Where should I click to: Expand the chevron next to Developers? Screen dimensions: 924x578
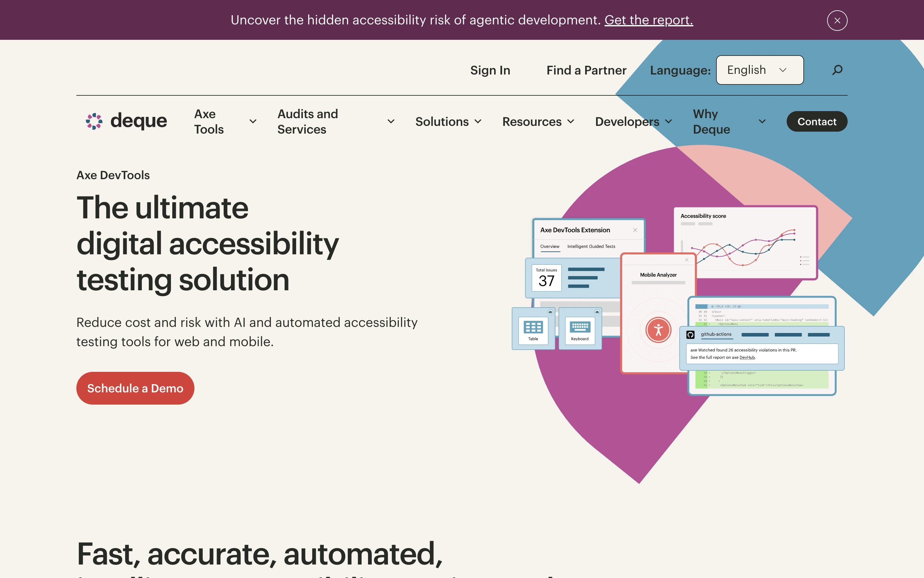(x=668, y=122)
